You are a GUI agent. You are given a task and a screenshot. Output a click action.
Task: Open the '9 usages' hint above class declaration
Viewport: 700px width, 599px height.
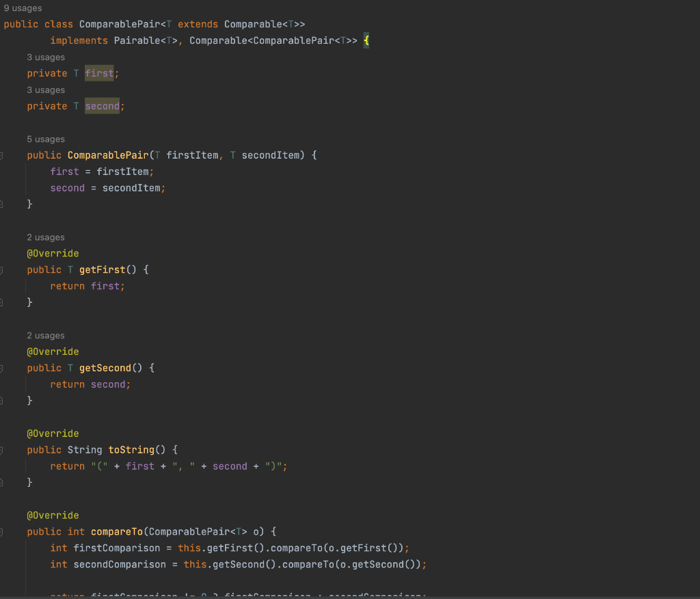[23, 8]
